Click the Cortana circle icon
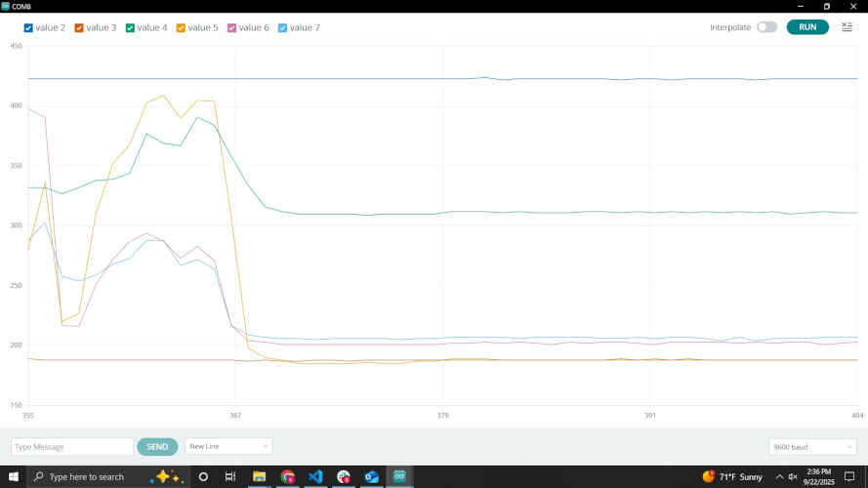868x488 pixels. tap(203, 476)
